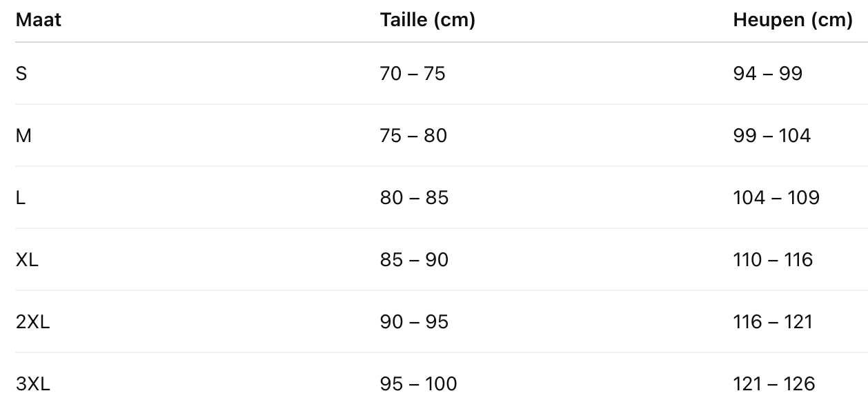Click the hip value 94 – 99

click(x=768, y=73)
